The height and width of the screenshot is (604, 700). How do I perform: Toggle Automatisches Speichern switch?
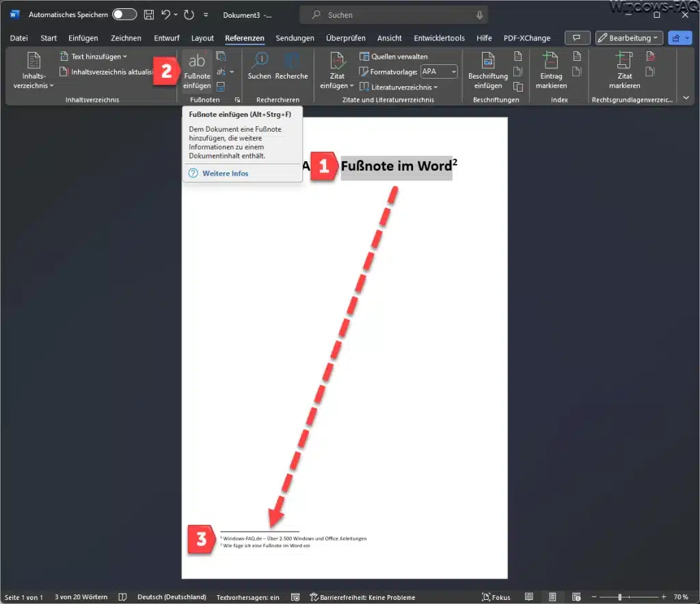124,15
